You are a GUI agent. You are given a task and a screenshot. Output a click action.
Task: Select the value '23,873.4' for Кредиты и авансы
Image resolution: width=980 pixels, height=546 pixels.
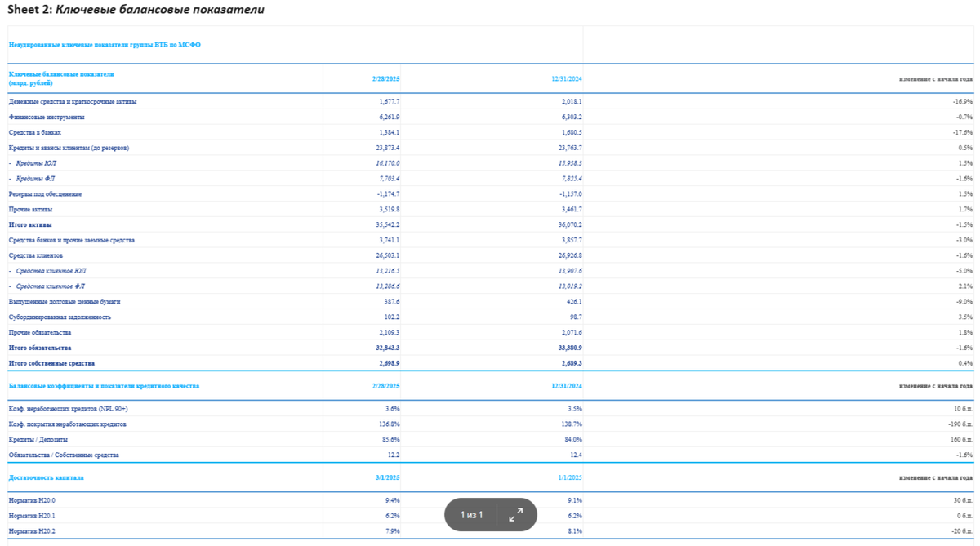click(388, 148)
